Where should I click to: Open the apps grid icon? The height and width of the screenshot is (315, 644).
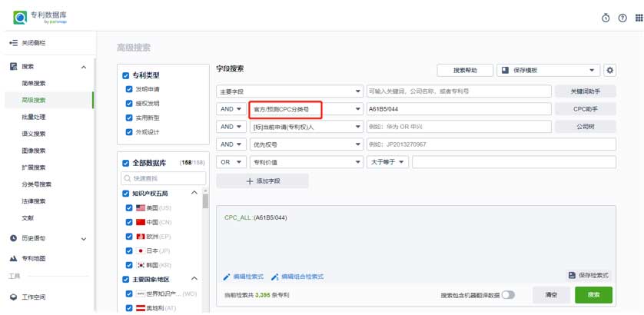pyautogui.click(x=639, y=18)
